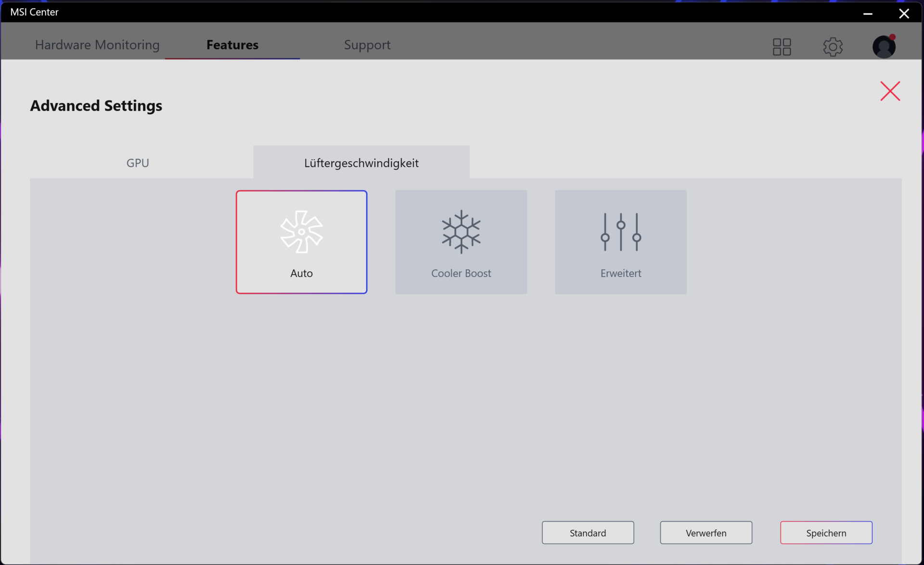Activate the Cooler Boost snowflake icon

pos(461,232)
